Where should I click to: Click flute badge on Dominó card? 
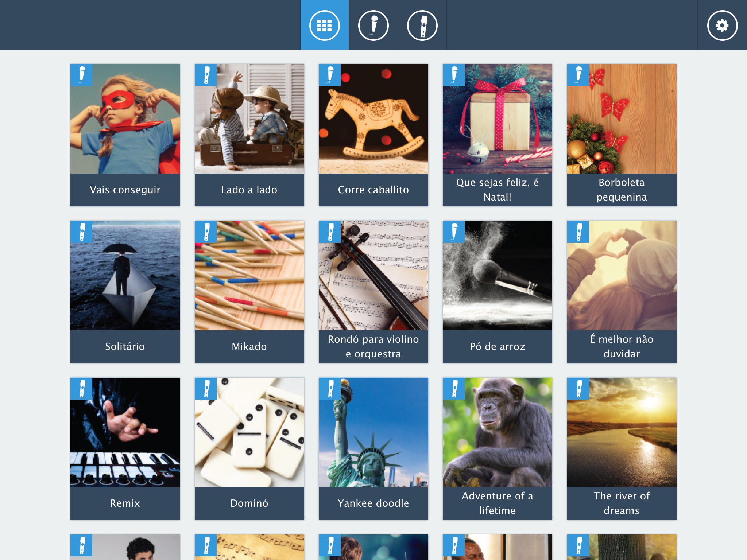tap(206, 389)
